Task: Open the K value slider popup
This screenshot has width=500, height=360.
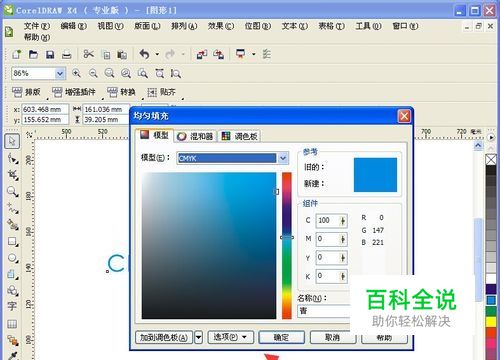Action: tap(343, 276)
